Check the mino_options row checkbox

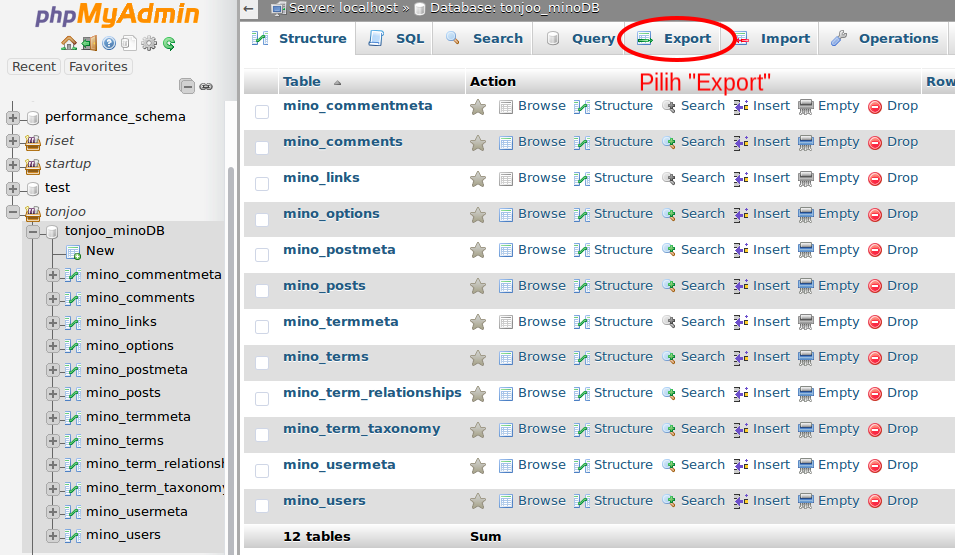click(x=262, y=219)
